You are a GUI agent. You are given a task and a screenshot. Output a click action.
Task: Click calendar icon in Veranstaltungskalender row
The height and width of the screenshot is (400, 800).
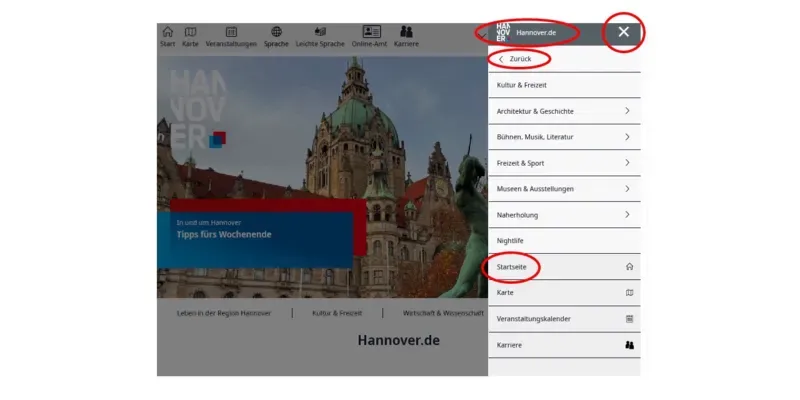pyautogui.click(x=629, y=319)
